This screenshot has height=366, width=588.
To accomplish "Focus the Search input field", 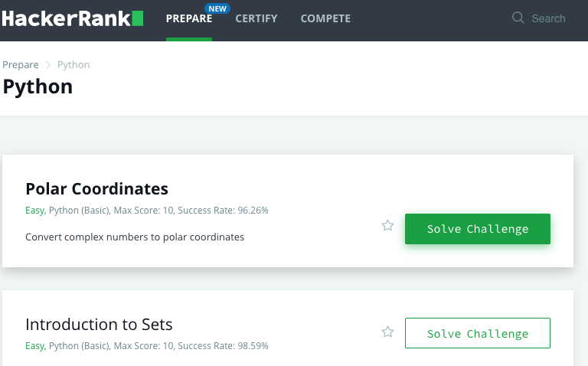I will point(549,18).
